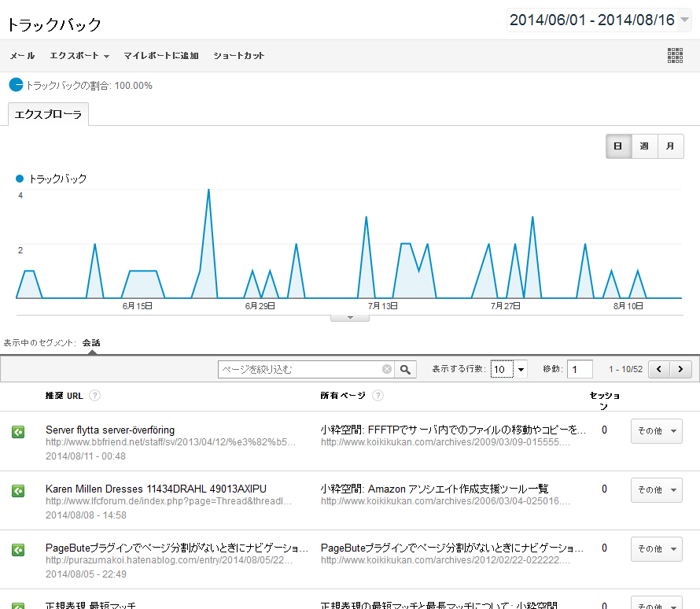
Task: Clear the page filter with the X icon
Action: (x=387, y=369)
